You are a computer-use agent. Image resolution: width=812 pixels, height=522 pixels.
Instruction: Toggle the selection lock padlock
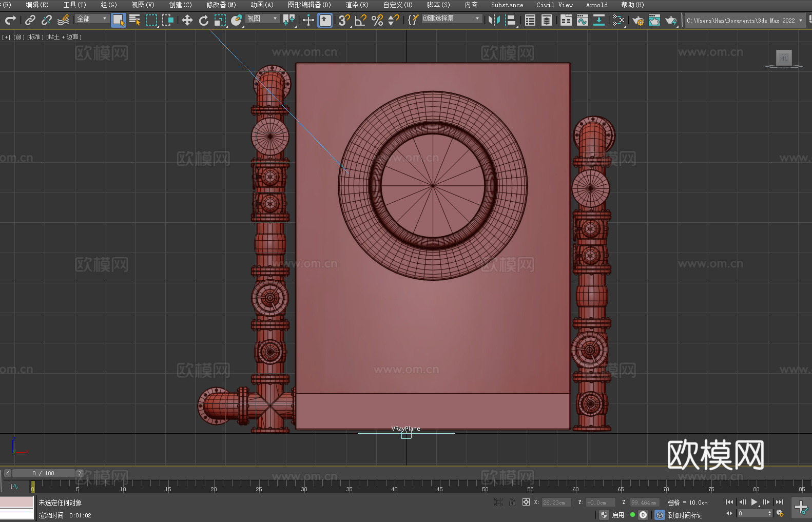click(512, 502)
